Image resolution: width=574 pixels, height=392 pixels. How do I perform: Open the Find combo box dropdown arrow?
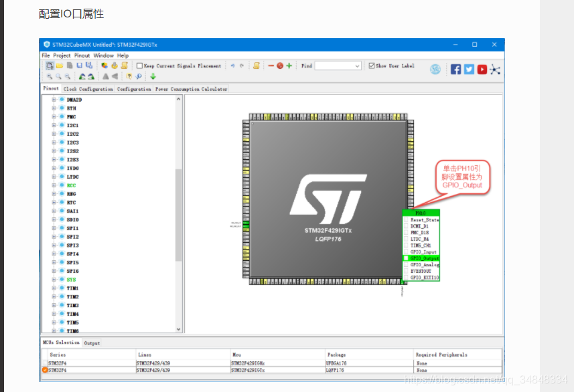(357, 66)
